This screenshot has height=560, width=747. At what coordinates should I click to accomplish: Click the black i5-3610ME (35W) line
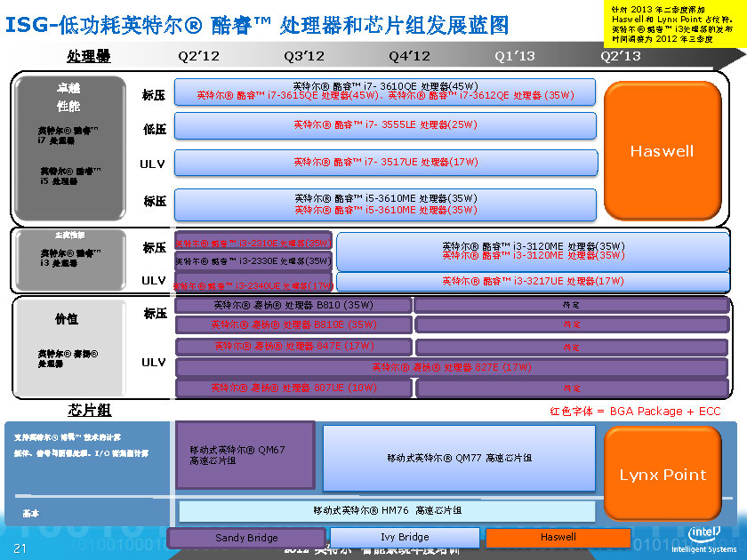click(385, 198)
